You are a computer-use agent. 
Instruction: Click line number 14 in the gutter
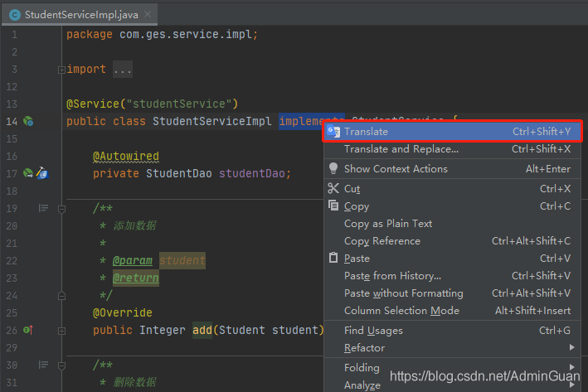point(12,122)
